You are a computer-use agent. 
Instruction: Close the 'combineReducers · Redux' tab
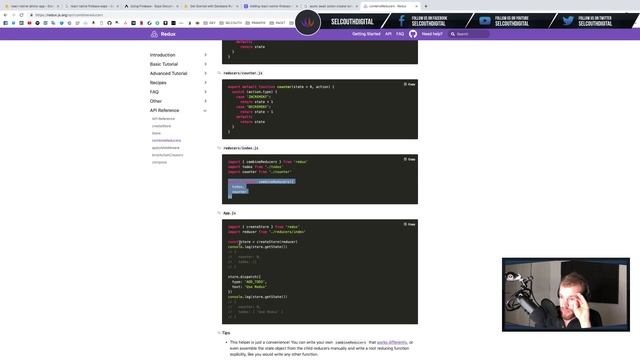[416, 6]
